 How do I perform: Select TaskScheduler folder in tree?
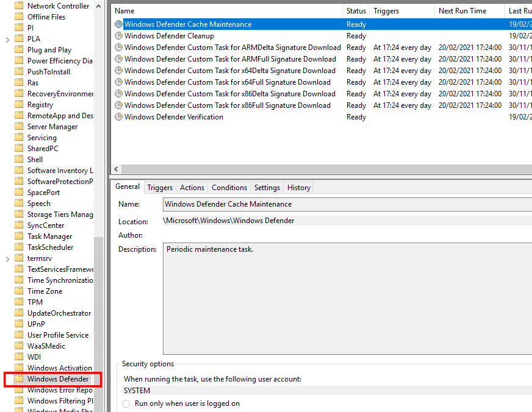click(50, 247)
